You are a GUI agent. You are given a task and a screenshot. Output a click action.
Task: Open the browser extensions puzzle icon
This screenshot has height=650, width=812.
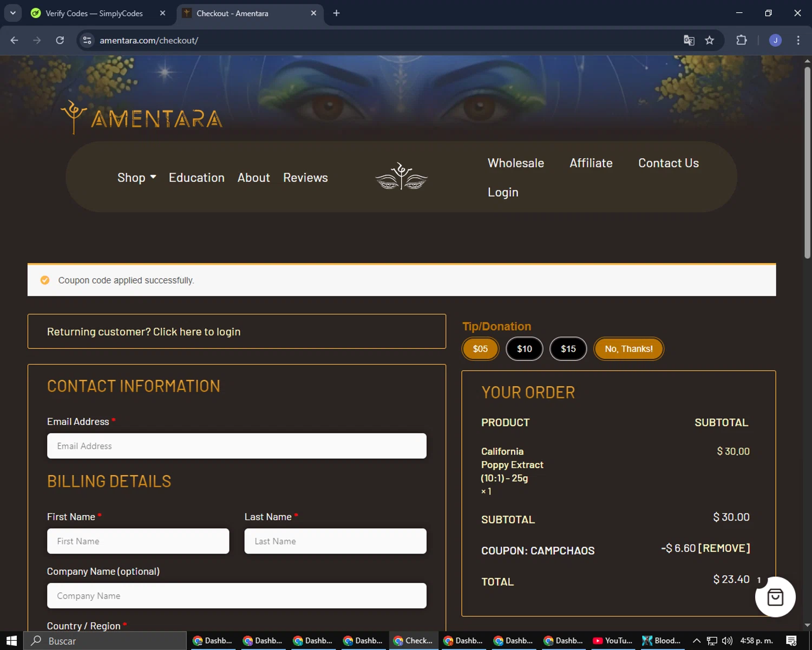742,40
